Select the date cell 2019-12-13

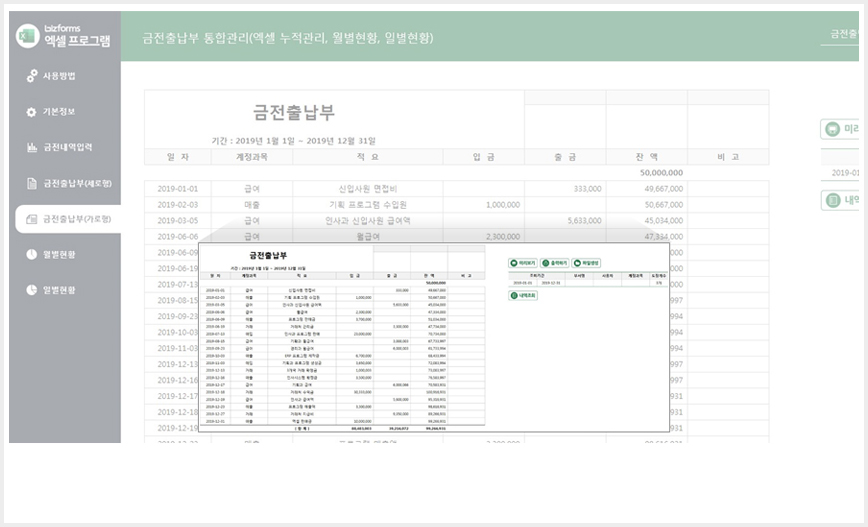click(178, 364)
